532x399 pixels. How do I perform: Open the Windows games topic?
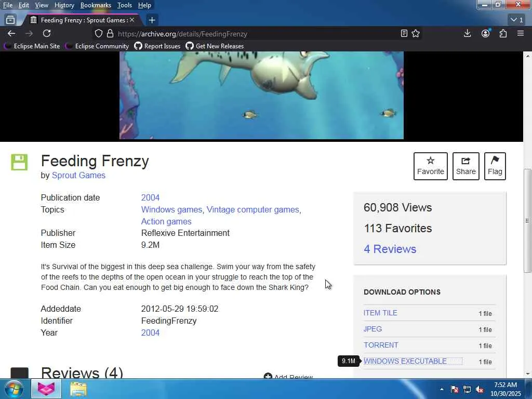coord(171,210)
